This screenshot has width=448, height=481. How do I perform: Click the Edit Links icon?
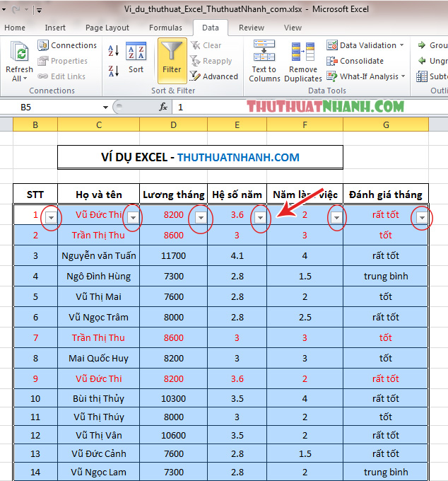[x=43, y=76]
